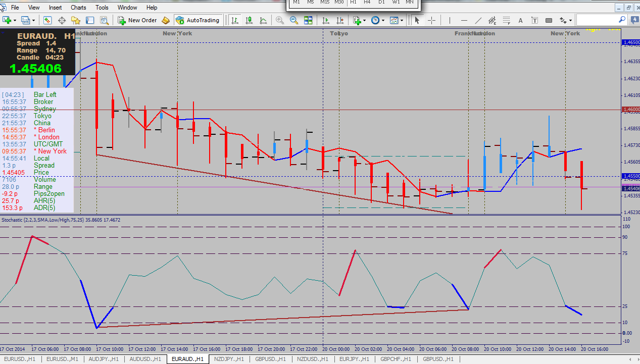This screenshot has width=640, height=364.
Task: Open the View menu
Action: [x=34, y=8]
